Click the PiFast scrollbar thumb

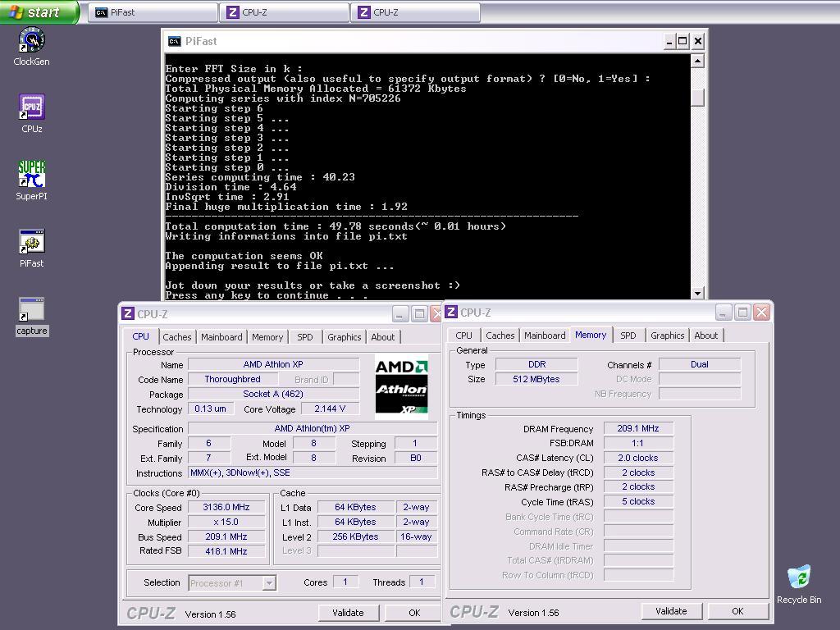697,97
